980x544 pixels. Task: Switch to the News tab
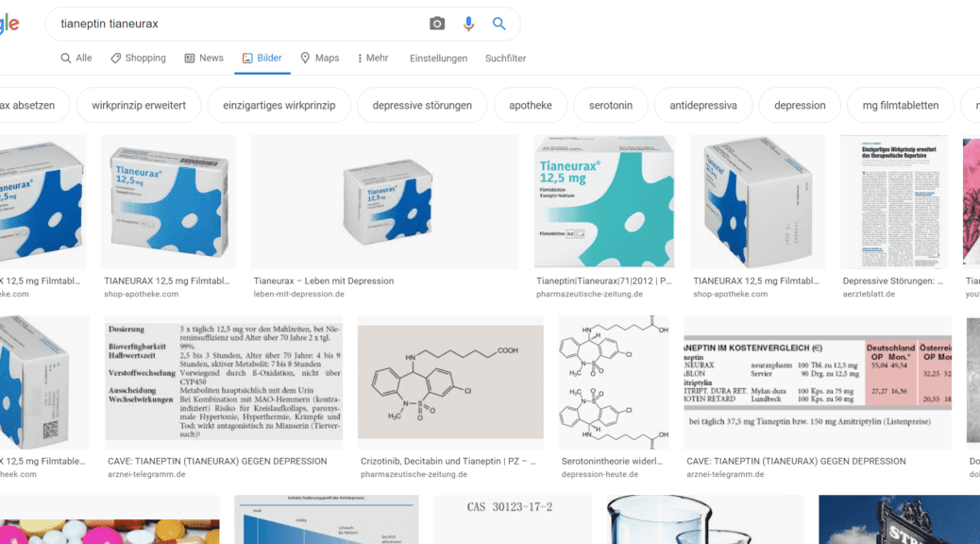click(x=204, y=59)
